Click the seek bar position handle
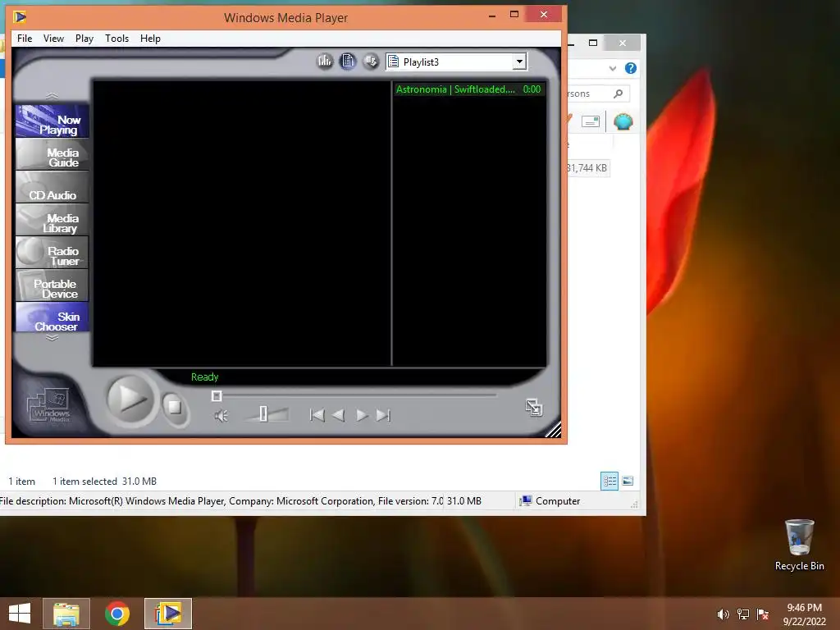 (217, 396)
